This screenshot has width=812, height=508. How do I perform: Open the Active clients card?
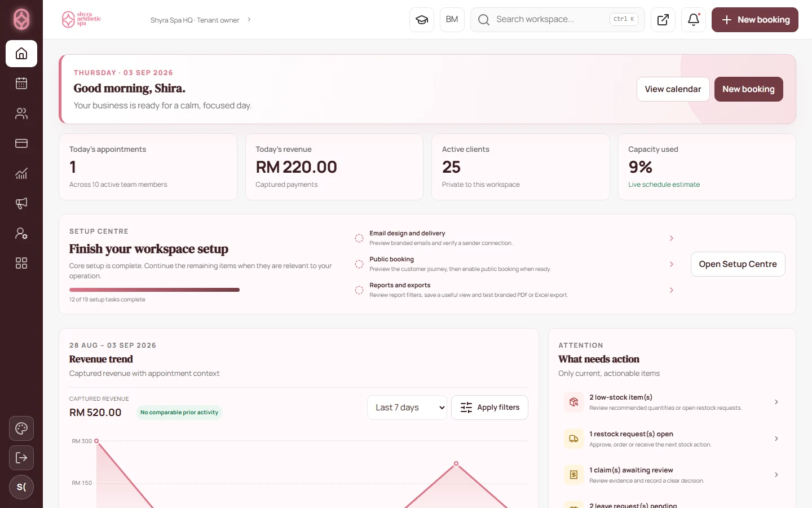520,167
